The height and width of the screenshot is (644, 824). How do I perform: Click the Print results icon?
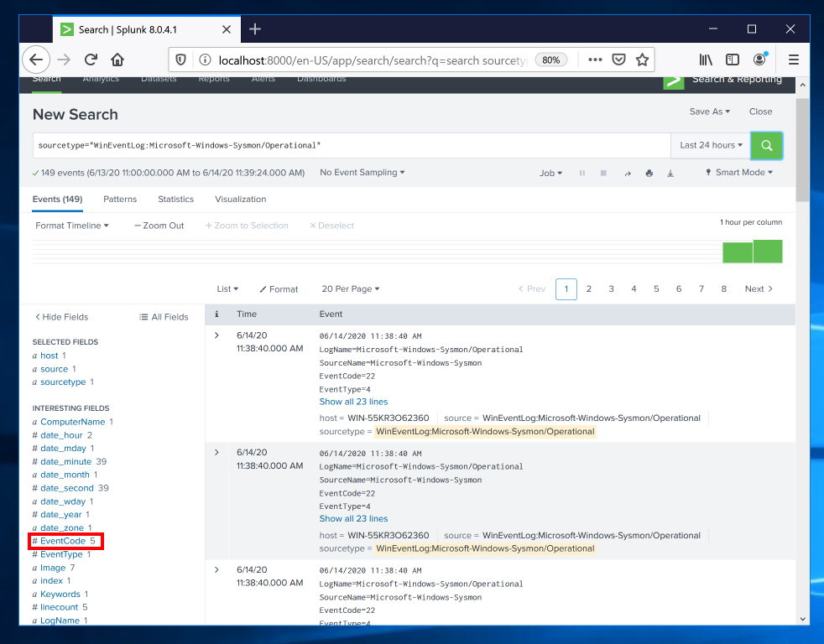pyautogui.click(x=649, y=173)
